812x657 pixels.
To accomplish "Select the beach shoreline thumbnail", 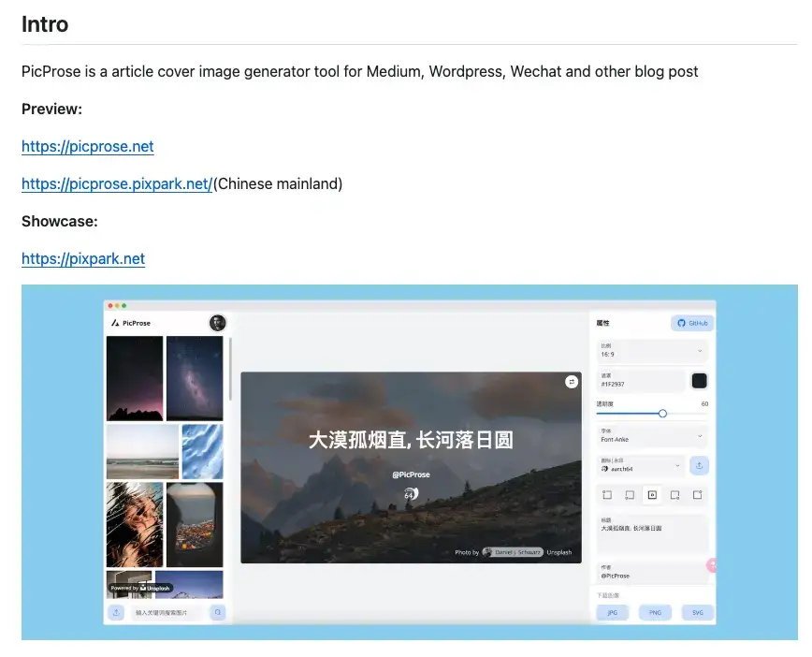I will [142, 451].
